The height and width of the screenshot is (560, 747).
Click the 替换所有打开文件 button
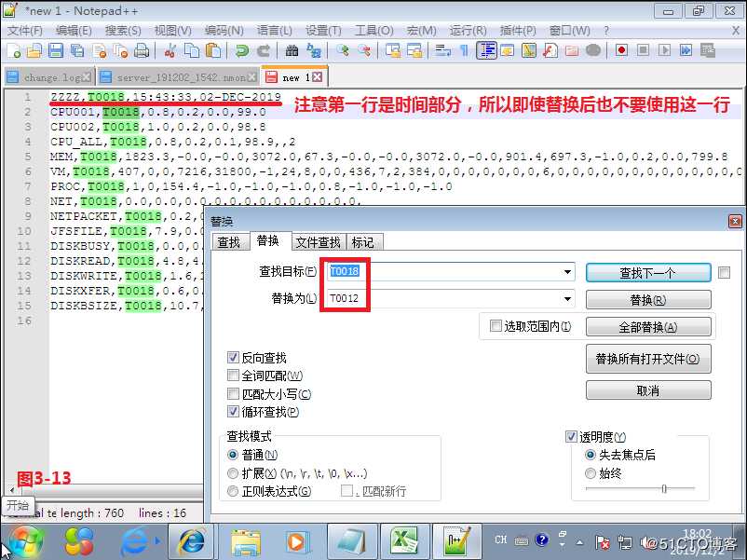point(648,359)
